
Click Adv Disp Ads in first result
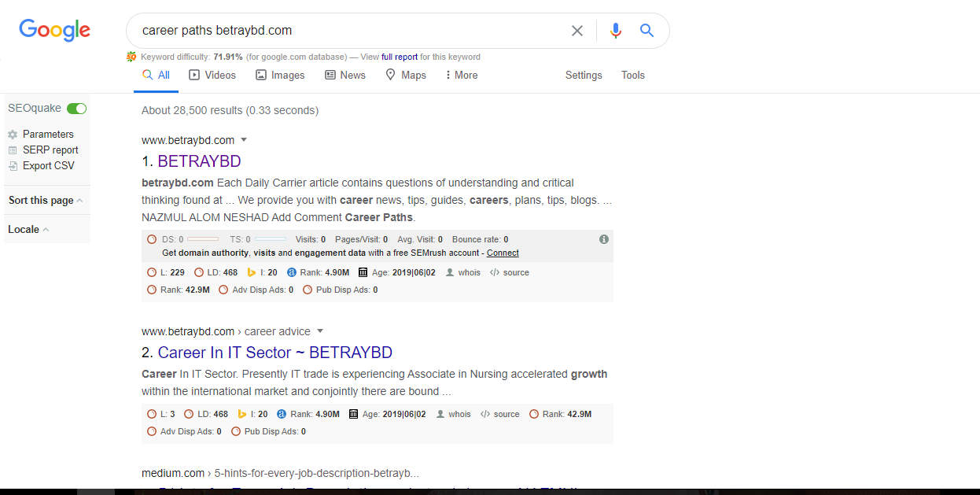(256, 290)
